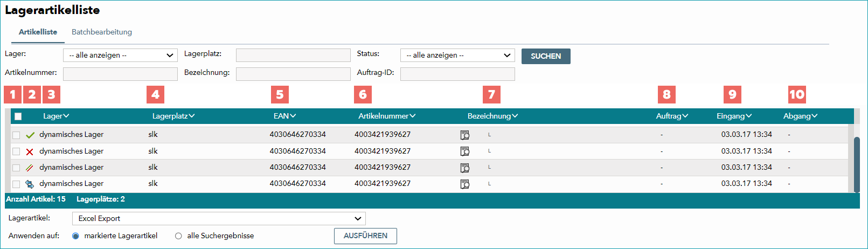The height and width of the screenshot is (249, 868).
Task: Tick the select-all checkbox in table header
Action: point(18,116)
